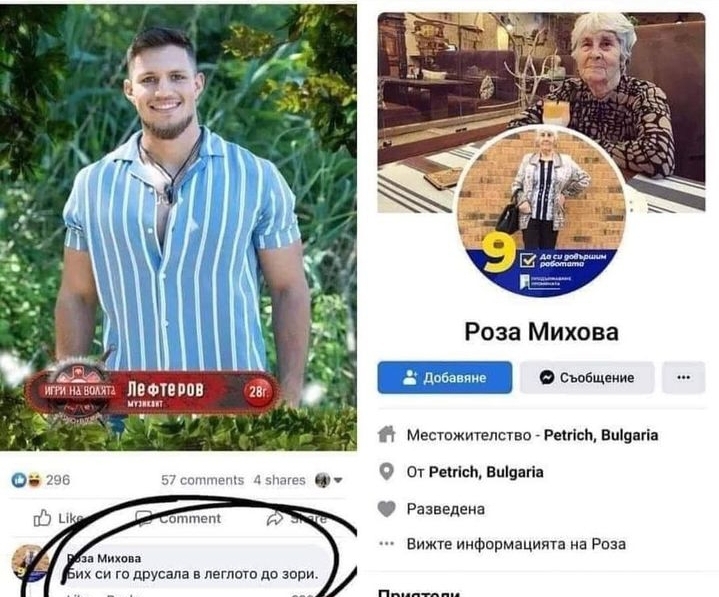
Task: Click the blue like reaction icon
Action: pos(19,480)
